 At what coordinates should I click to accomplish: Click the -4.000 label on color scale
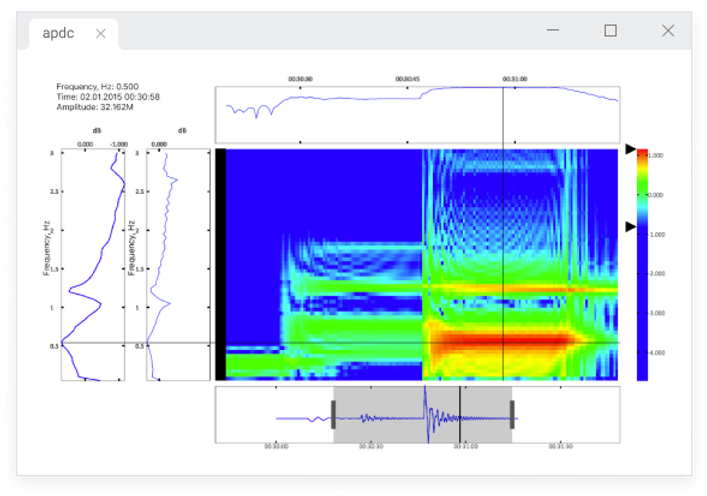tap(656, 353)
